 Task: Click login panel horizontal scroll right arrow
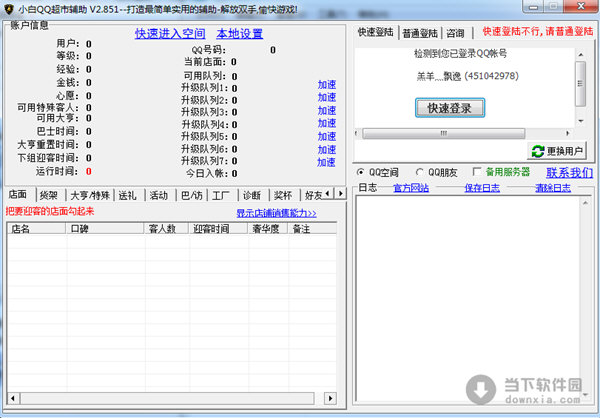click(x=567, y=133)
